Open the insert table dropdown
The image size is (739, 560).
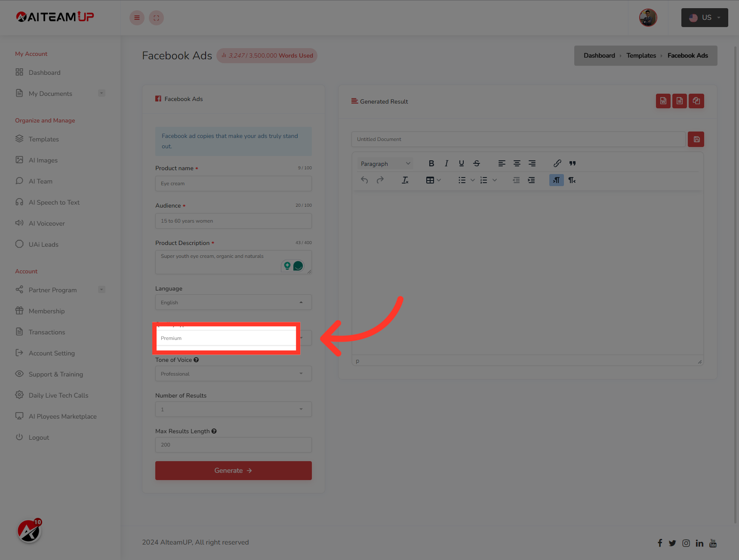pos(433,180)
